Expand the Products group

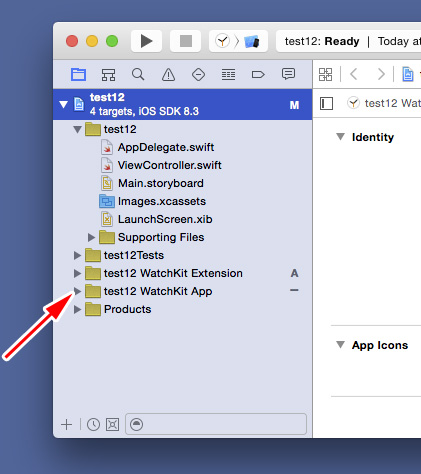[77, 309]
